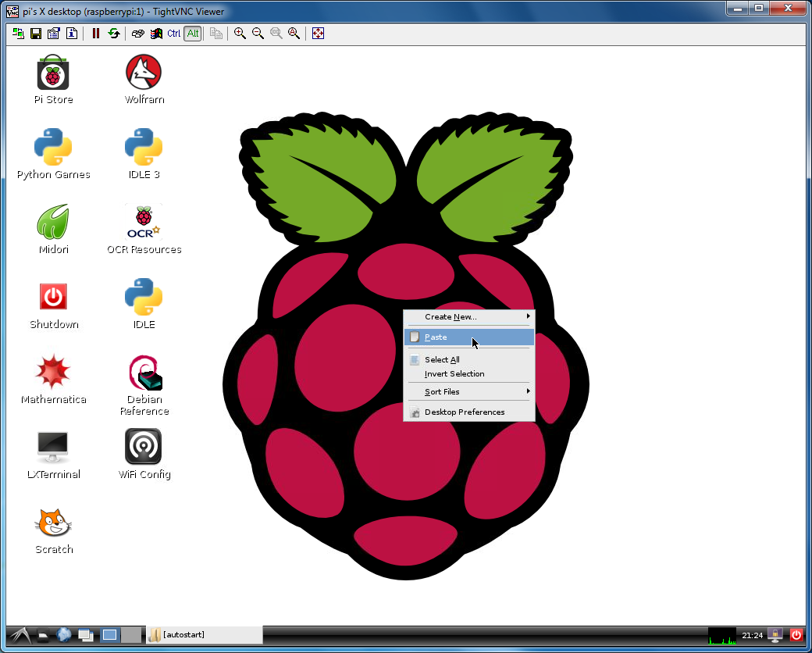Send Ctrl+Esc with the Windows flag icon
Viewport: 812px width, 653px height.
(156, 34)
